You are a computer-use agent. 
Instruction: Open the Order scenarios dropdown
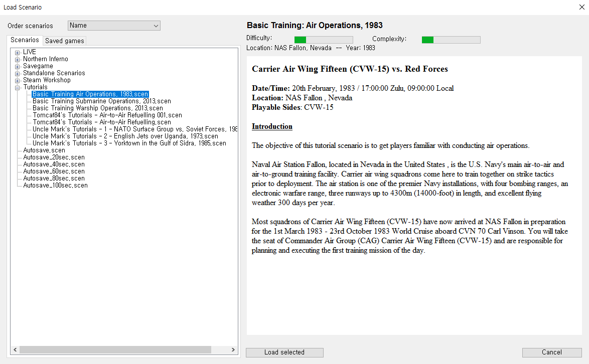[114, 26]
